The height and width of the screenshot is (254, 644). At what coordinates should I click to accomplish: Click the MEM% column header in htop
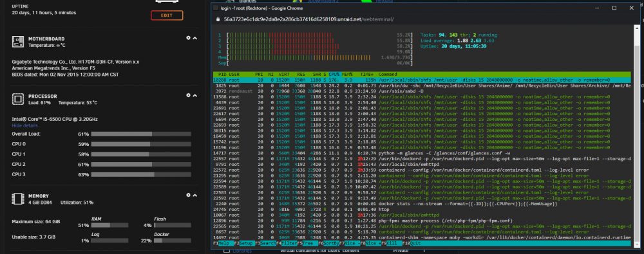[x=347, y=75]
